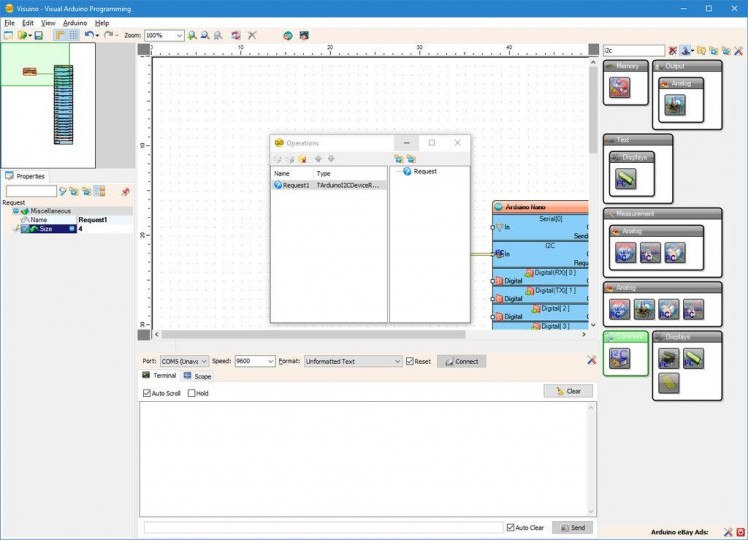
Task: Click the clear filter icon beside component search
Action: pyautogui.click(x=673, y=50)
